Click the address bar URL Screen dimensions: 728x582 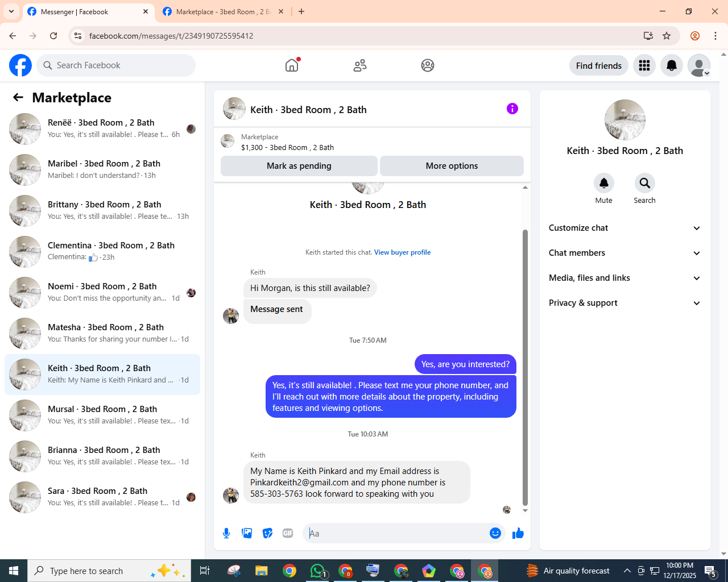pyautogui.click(x=171, y=36)
